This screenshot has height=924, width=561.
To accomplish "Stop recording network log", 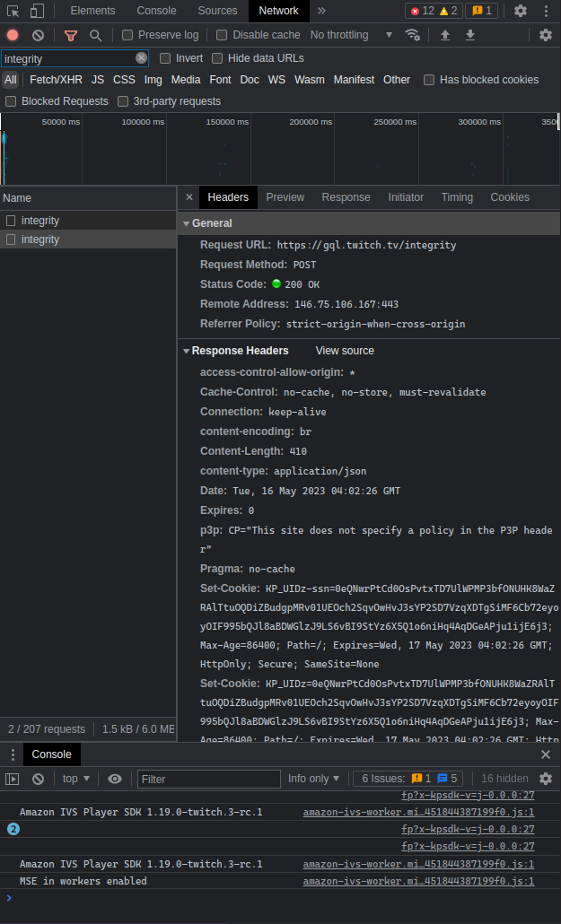I will click(x=13, y=35).
